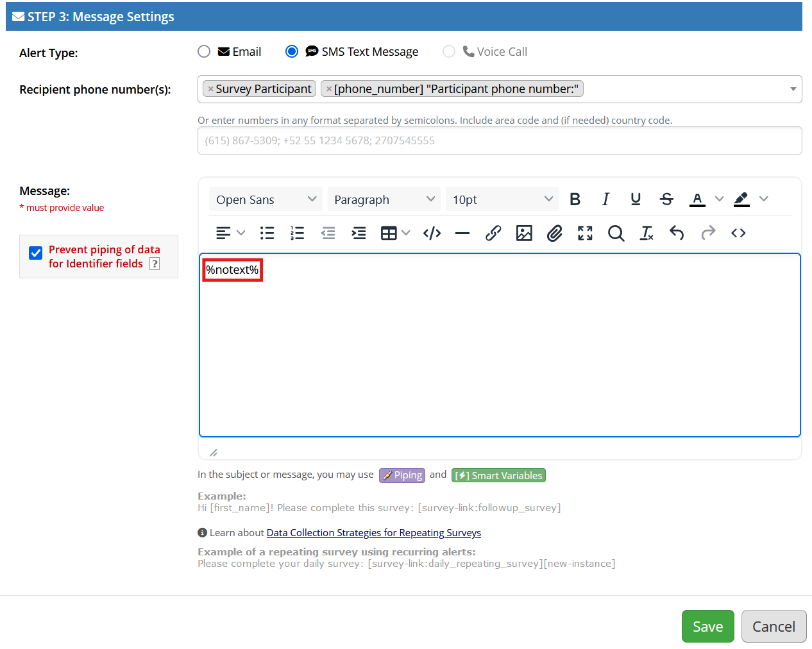The width and height of the screenshot is (812, 649).
Task: Apply italic formatting in message editor
Action: pos(605,199)
